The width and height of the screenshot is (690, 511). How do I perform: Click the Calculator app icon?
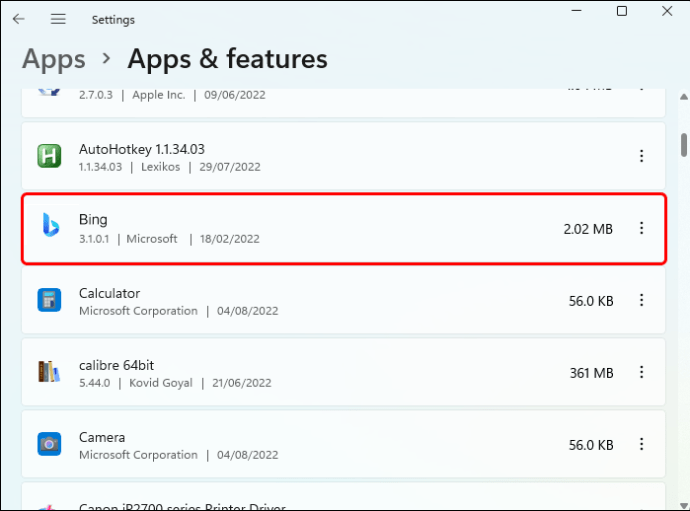49,300
